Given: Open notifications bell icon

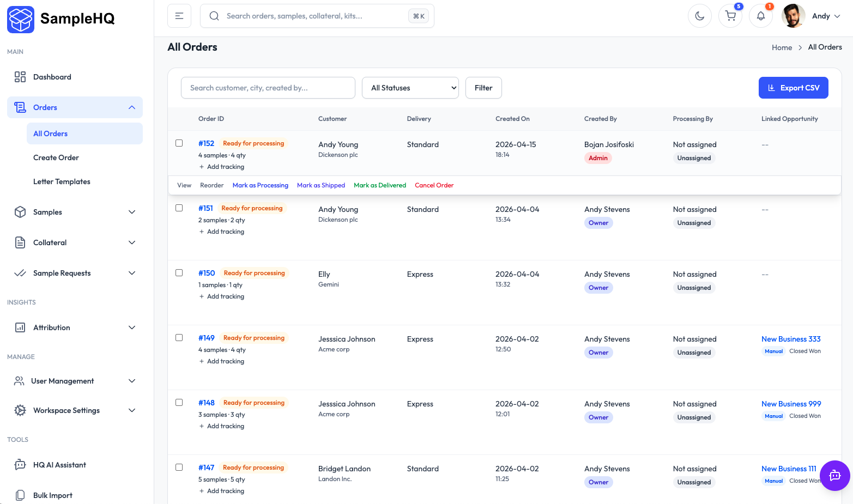Looking at the screenshot, I should [x=761, y=16].
